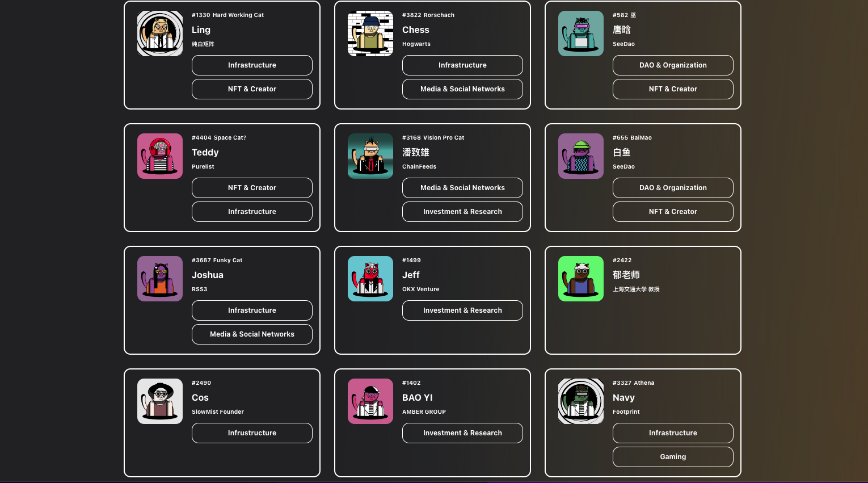Select the #2422 green cat avatar

click(581, 279)
